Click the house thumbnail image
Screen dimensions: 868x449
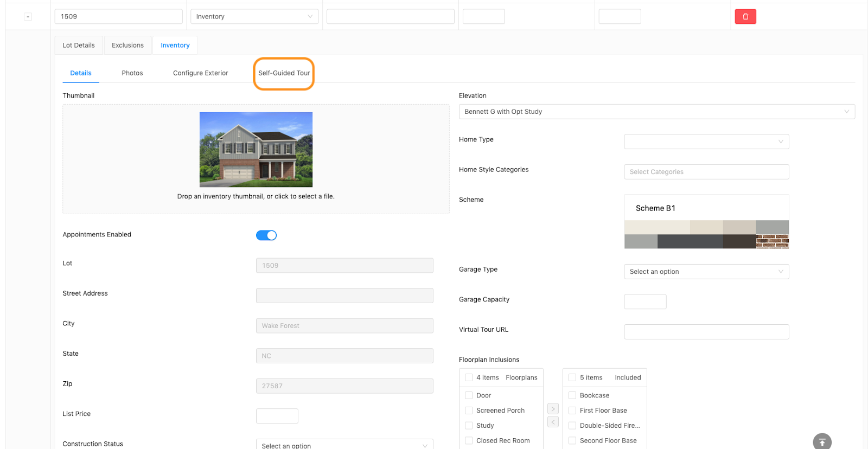click(x=256, y=150)
